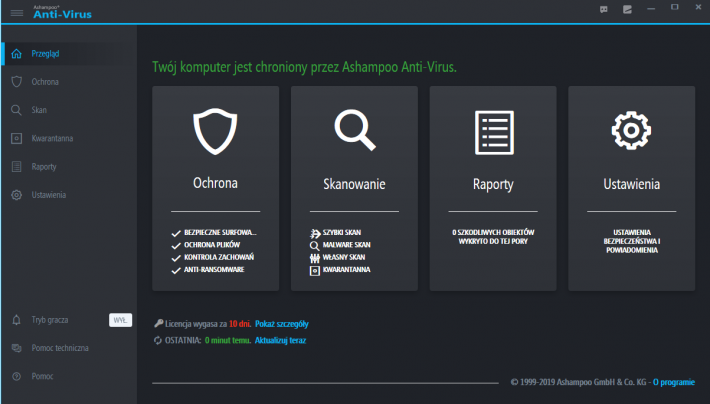Click the Tryb gracza bell icon
710x404 pixels.
coord(16,320)
